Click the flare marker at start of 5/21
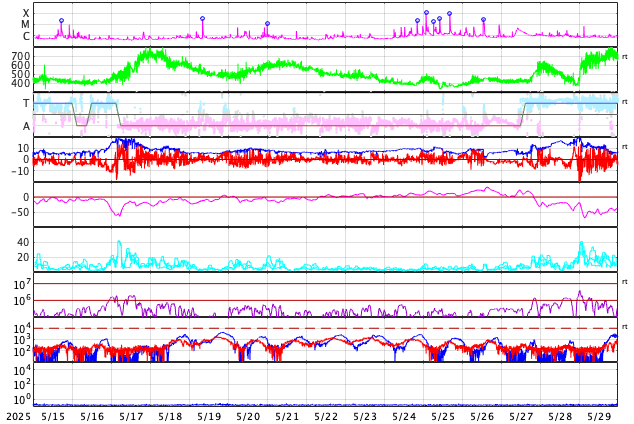The image size is (634, 424). pos(267,23)
